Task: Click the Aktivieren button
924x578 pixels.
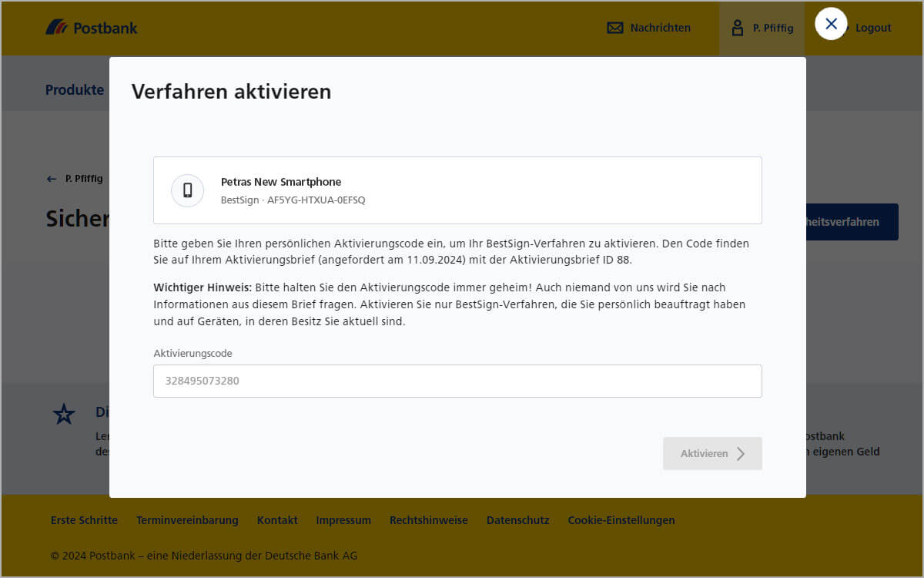Action: point(712,453)
